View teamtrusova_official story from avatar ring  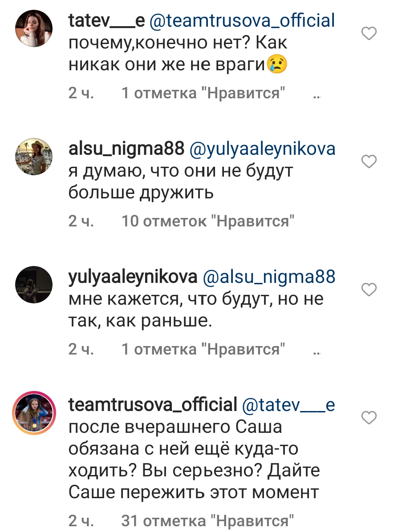[x=34, y=413]
